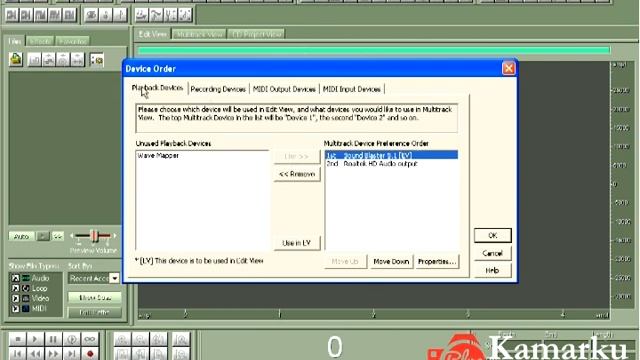This screenshot has height=360, width=640.
Task: Click the Stop transport button
Action: click(x=17, y=339)
